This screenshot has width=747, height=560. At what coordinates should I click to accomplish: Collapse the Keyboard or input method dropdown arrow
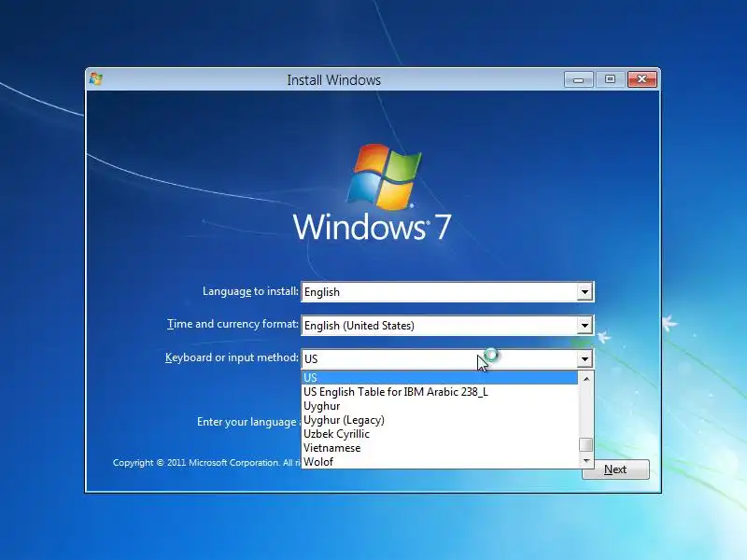[x=585, y=359]
